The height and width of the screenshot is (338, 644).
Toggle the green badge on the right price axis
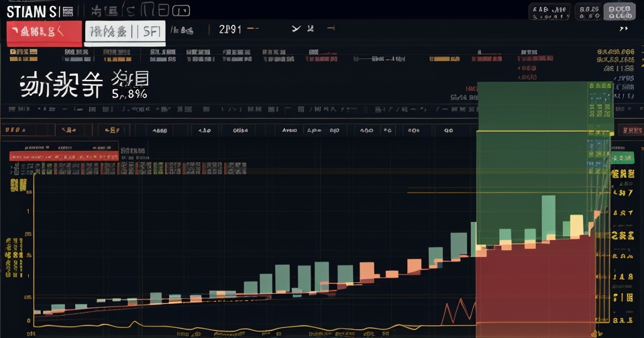pos(622,158)
